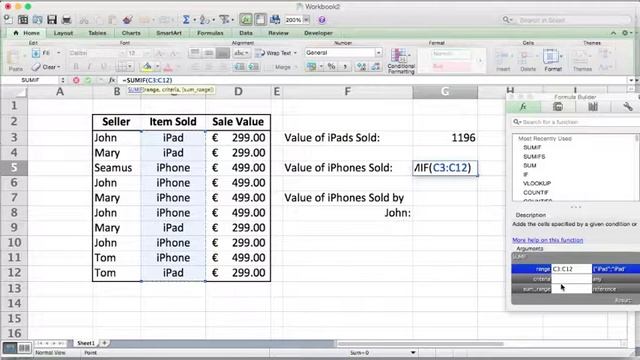Add a new sheet with plus button
The width and height of the screenshot is (640, 360).
tap(104, 343)
